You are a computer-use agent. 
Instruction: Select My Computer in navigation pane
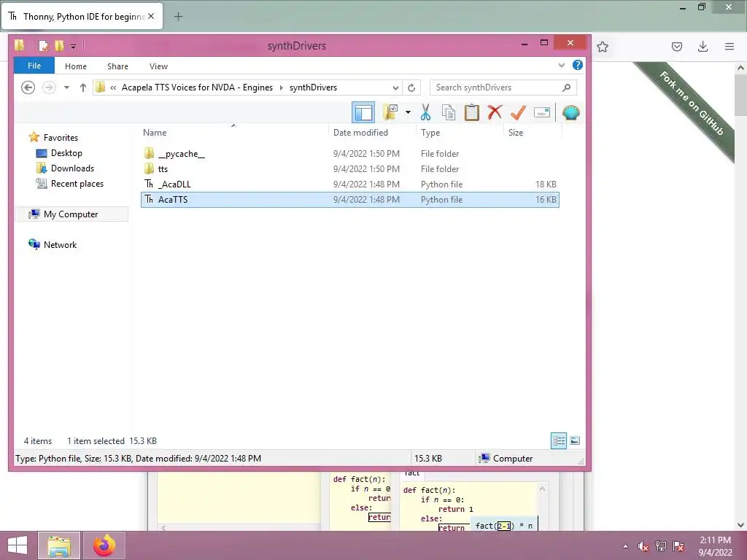pyautogui.click(x=71, y=214)
